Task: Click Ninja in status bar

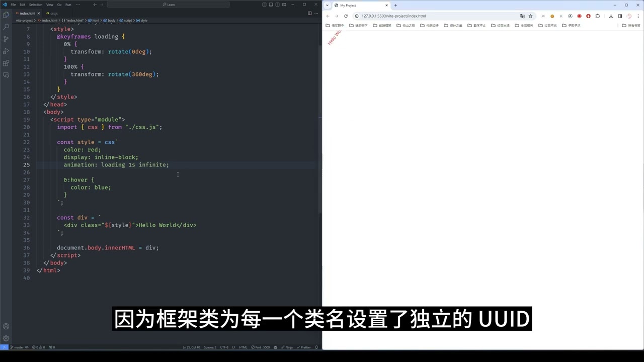Action: coord(287,347)
